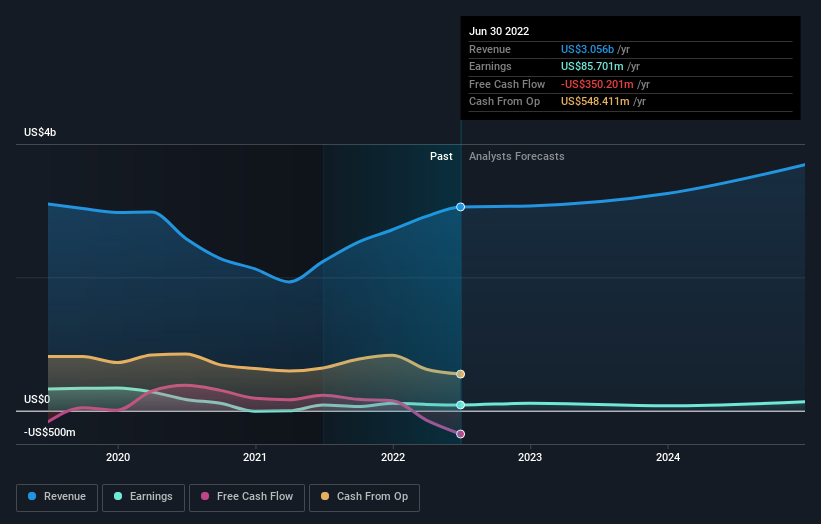The width and height of the screenshot is (821, 524).
Task: Click the tooltip Cash From Op row label
Action: tap(504, 102)
